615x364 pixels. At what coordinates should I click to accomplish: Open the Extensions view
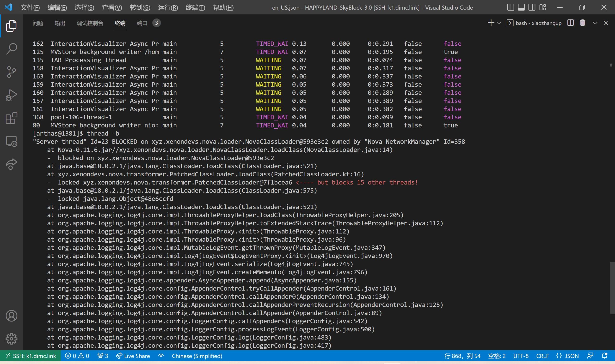(x=11, y=118)
